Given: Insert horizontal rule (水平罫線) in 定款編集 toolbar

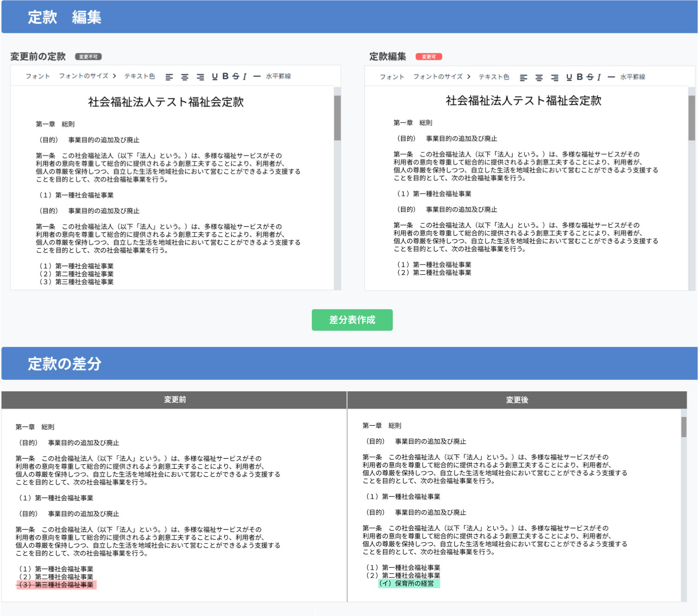Looking at the screenshot, I should [x=627, y=77].
